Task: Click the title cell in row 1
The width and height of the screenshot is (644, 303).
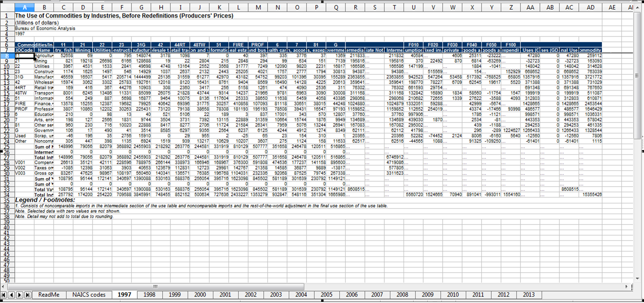Action: tap(124, 16)
